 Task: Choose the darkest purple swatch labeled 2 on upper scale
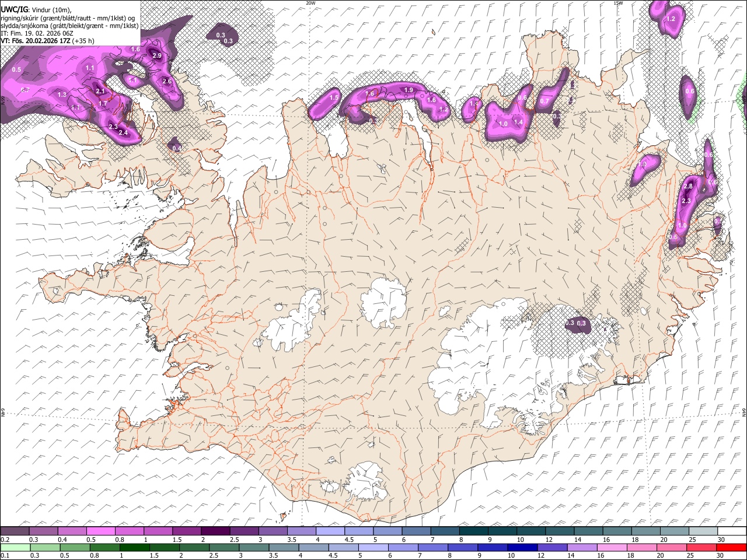(x=215, y=531)
